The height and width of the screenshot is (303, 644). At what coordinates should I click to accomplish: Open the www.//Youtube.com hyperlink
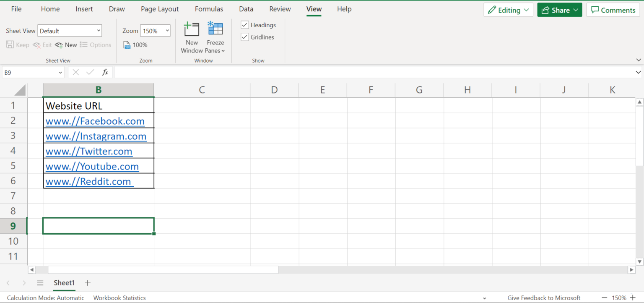point(92,166)
